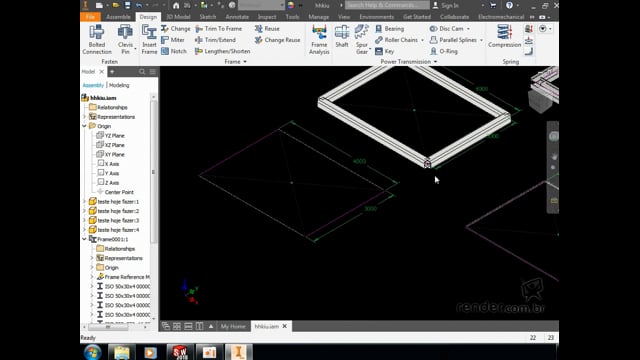
Task: Select the O-Ring tool
Action: point(444,51)
